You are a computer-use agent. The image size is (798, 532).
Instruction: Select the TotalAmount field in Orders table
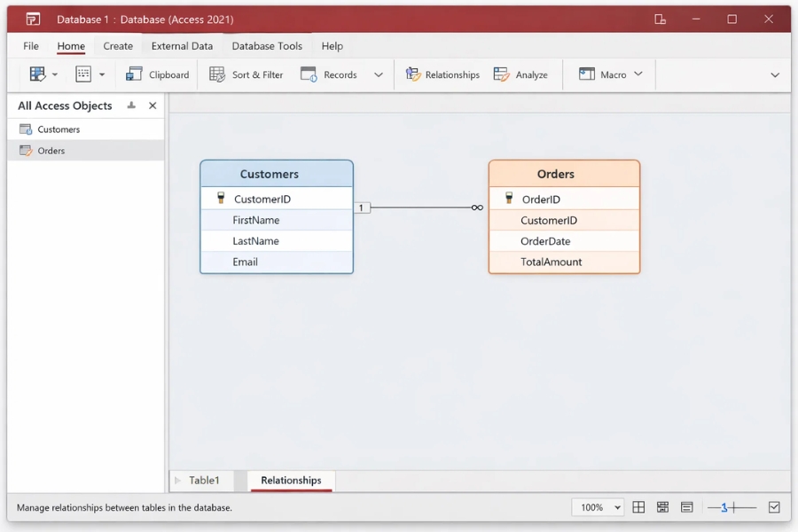[551, 262]
